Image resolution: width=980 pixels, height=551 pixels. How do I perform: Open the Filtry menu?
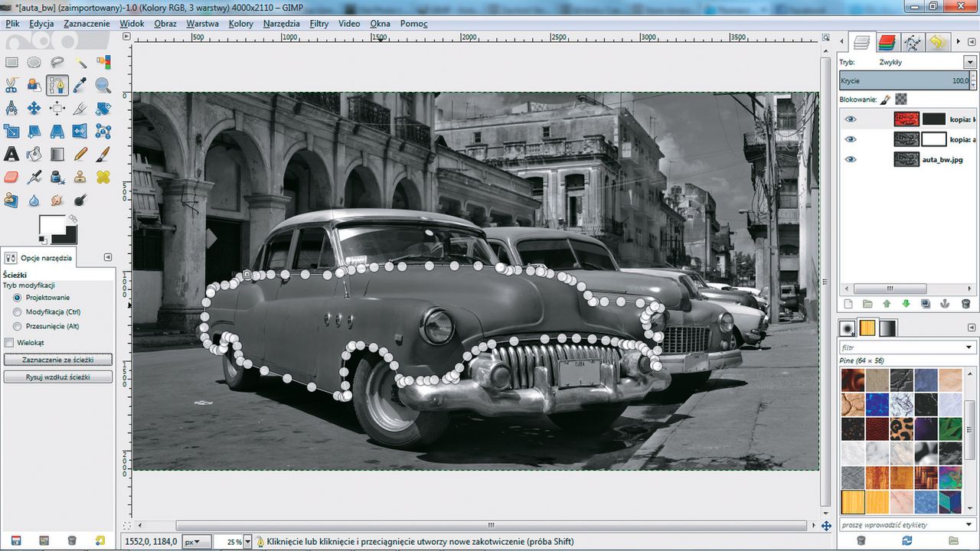pos(319,24)
